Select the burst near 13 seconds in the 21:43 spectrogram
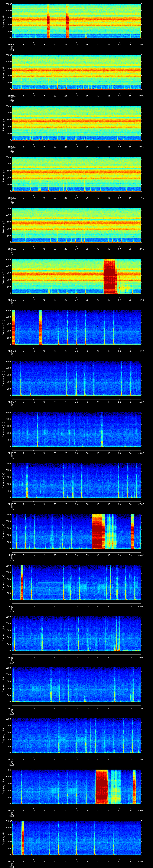153x868 pixels. coord(40,327)
